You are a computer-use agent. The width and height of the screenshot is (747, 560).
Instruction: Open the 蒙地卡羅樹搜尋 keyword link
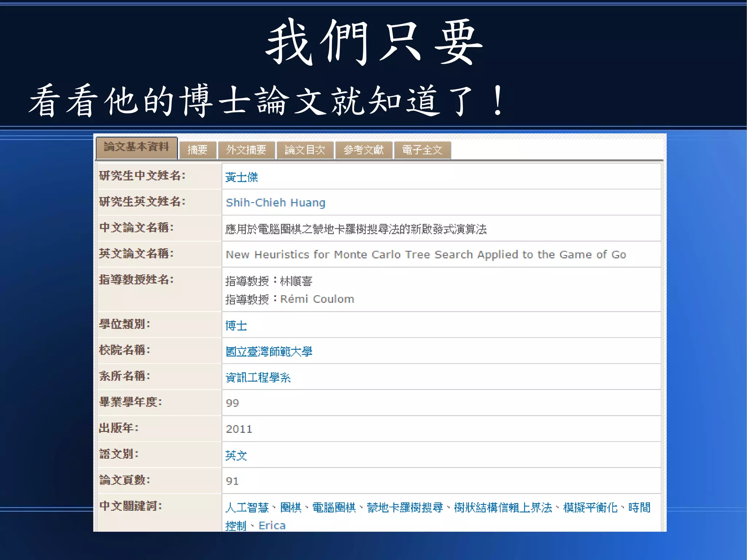coord(405,507)
